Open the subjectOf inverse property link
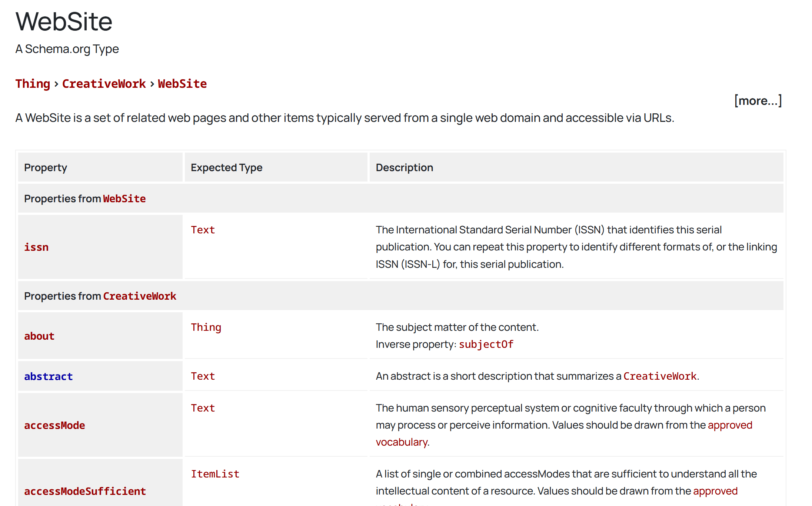 coord(486,344)
